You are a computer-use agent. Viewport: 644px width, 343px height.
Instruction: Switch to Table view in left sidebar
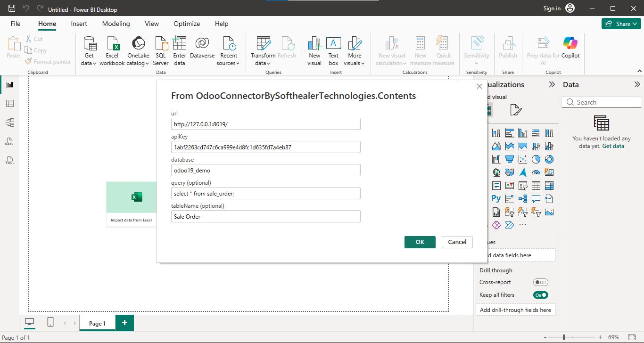[9, 104]
